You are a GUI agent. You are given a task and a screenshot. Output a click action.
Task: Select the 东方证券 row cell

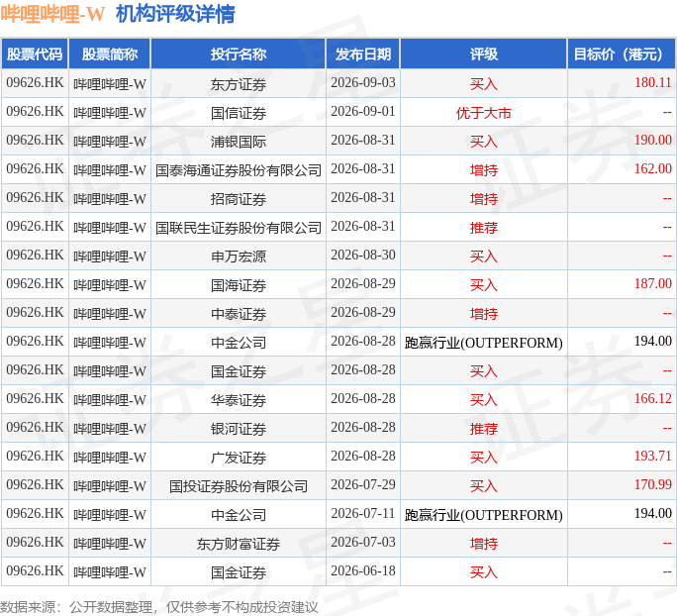click(x=239, y=84)
